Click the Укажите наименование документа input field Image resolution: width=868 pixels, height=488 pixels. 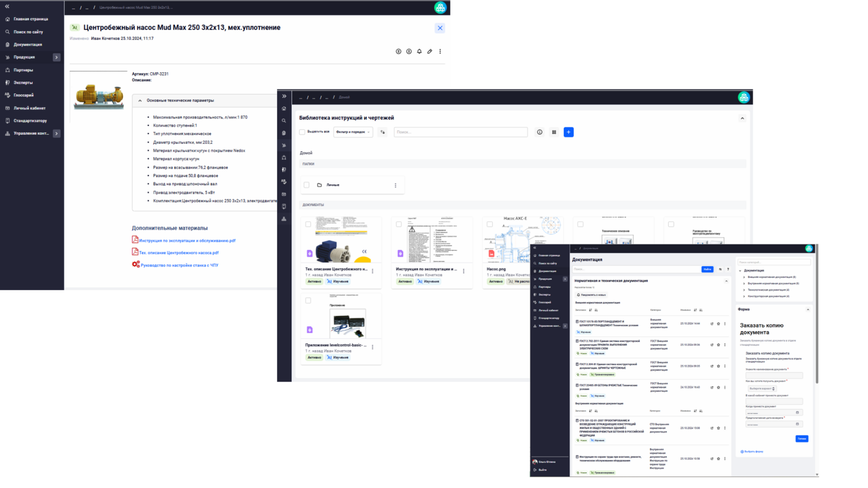point(774,376)
